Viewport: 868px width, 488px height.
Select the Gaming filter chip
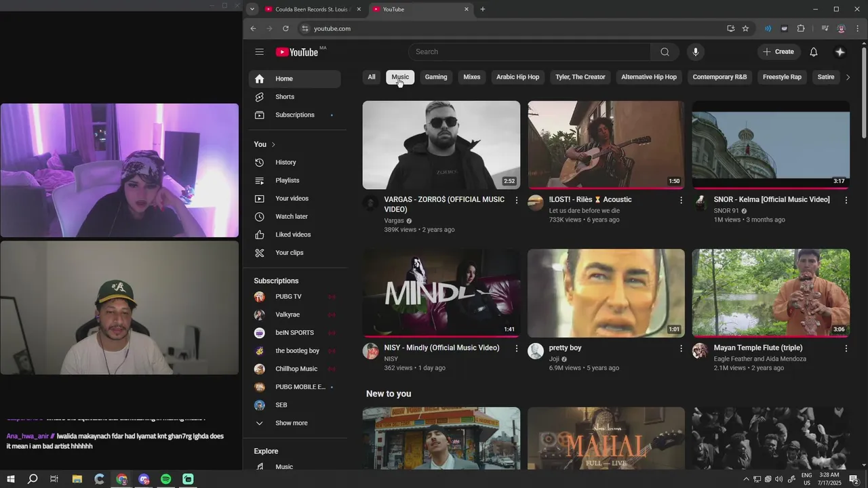click(x=436, y=77)
